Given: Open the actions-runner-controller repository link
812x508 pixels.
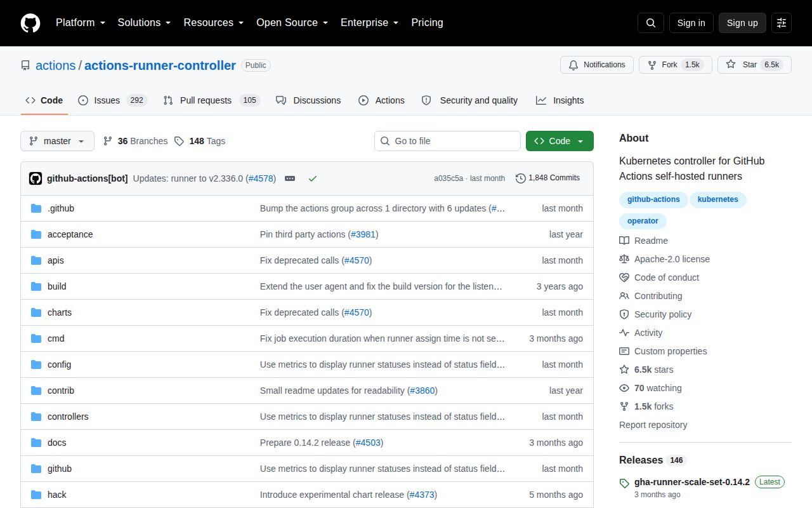Looking at the screenshot, I should point(160,65).
